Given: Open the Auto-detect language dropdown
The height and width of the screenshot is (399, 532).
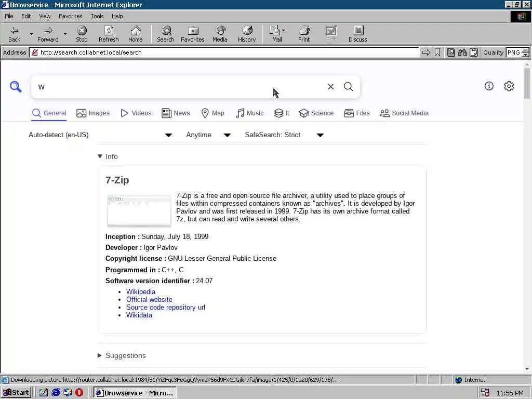Looking at the screenshot, I should pyautogui.click(x=100, y=135).
